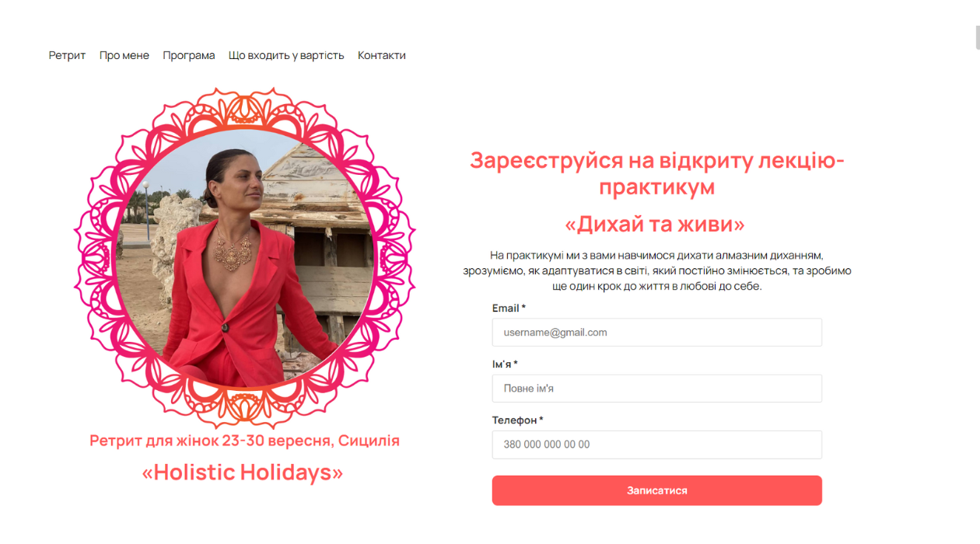The height and width of the screenshot is (544, 980).
Task: Focus the Телефон number input field
Action: 656,445
